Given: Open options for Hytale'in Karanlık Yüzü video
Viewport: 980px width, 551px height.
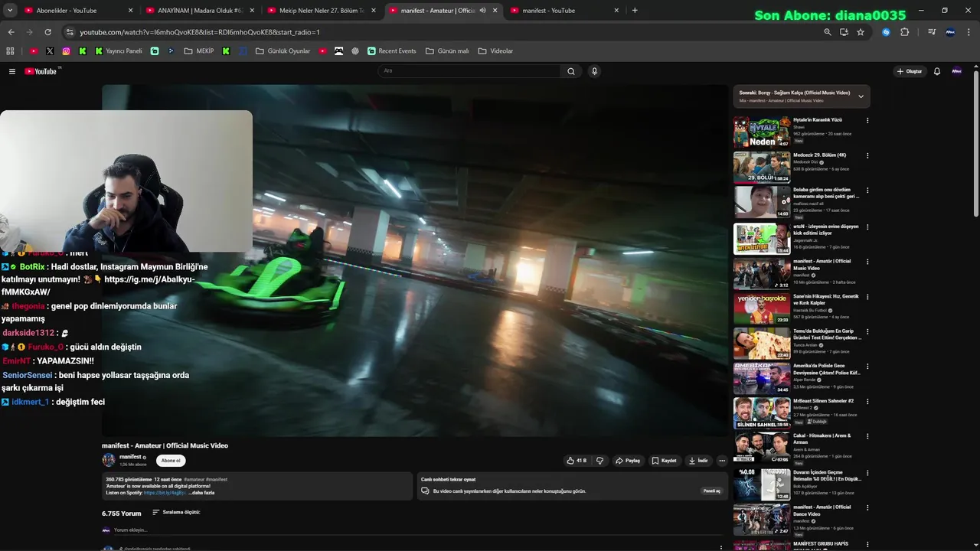Looking at the screenshot, I should (867, 121).
